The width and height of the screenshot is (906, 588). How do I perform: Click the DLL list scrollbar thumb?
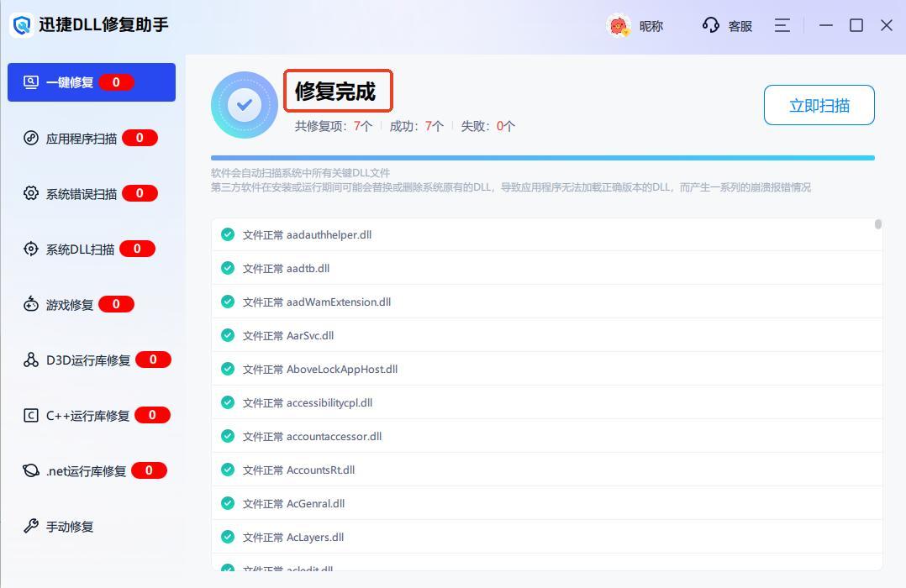(877, 224)
